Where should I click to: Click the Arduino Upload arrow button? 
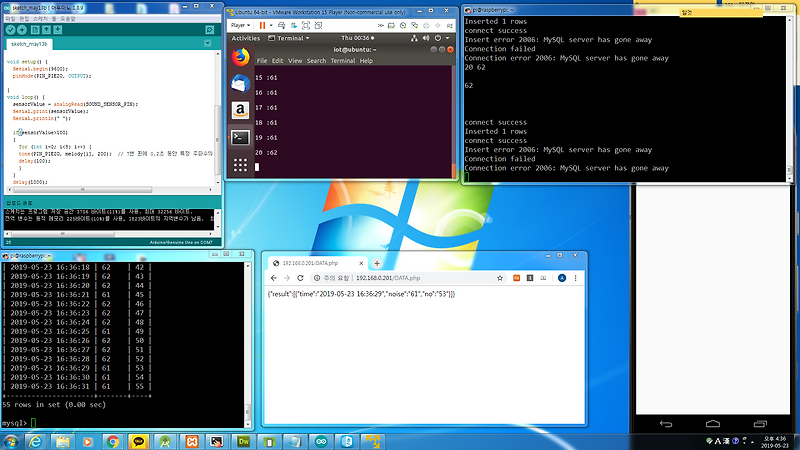(x=22, y=30)
